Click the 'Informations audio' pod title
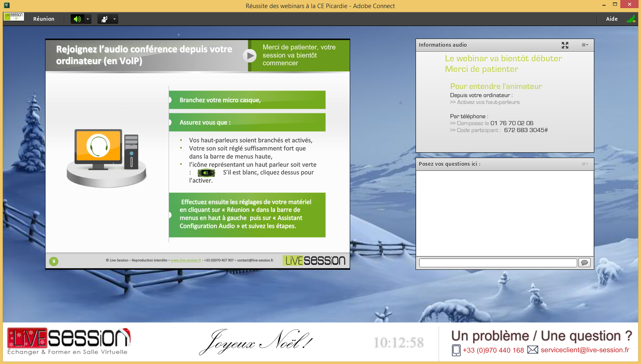The image size is (641, 364). click(x=443, y=45)
